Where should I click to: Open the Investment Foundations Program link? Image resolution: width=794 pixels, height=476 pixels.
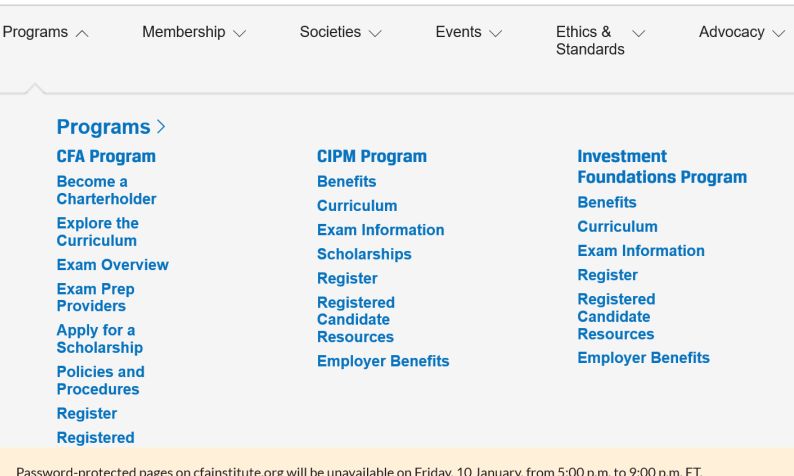(661, 167)
